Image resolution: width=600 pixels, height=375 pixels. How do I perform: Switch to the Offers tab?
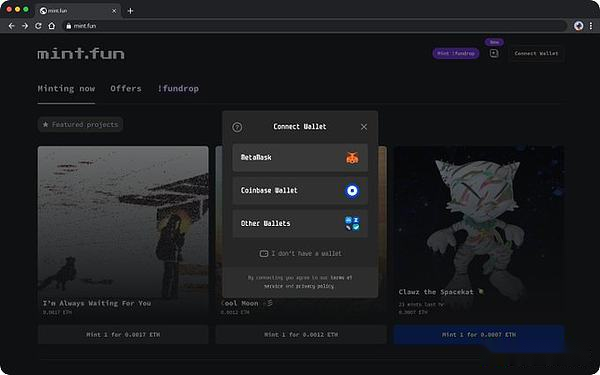coord(126,89)
